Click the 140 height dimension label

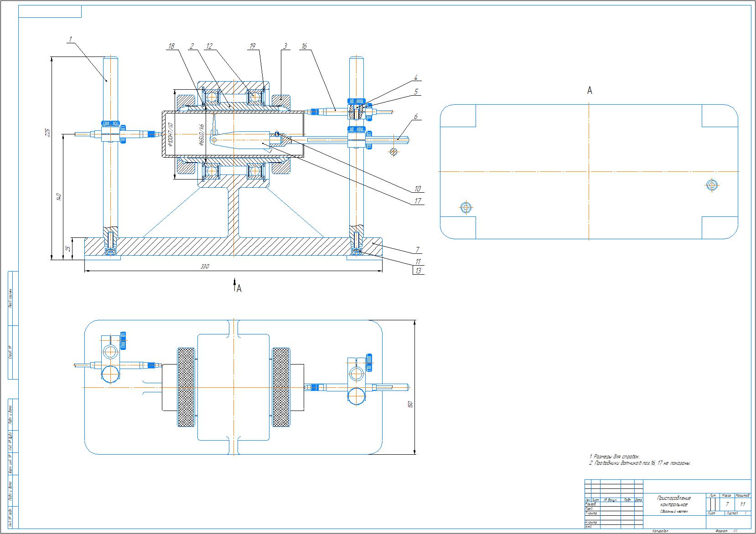pyautogui.click(x=58, y=197)
